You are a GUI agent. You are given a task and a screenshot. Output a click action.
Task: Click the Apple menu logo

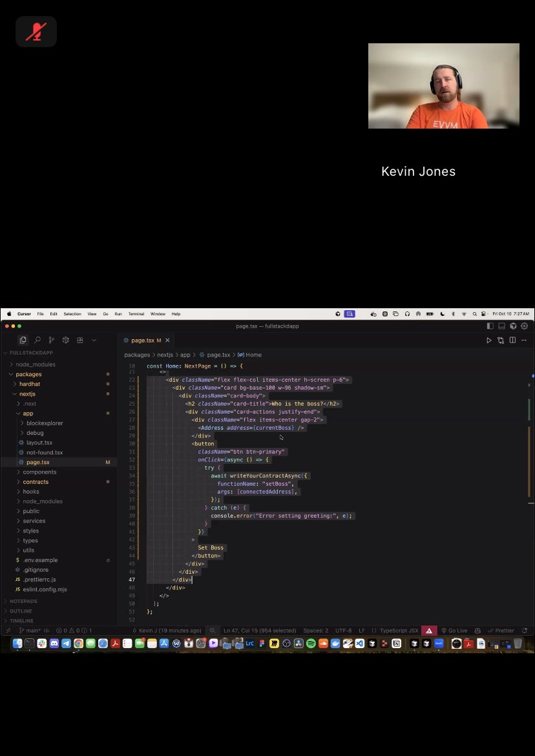9,314
